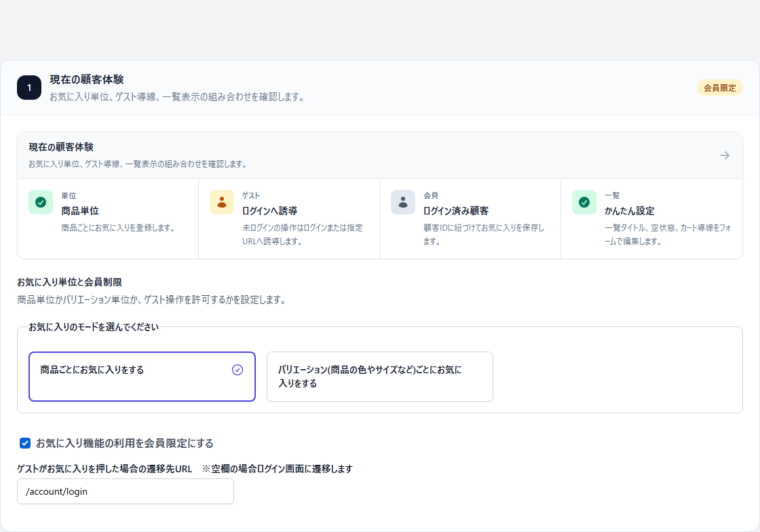Click the dark step number 1 badge
Viewport: 760px width, 532px height.
(29, 88)
